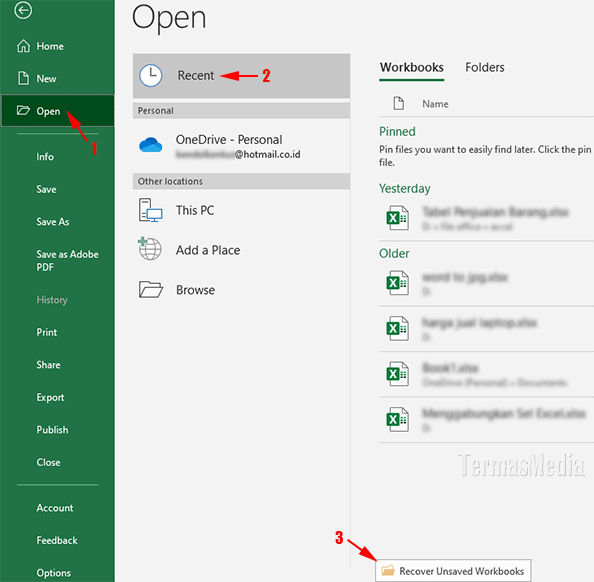Click the Excel icon of Book1.xlsx
The image size is (594, 582).
click(397, 374)
